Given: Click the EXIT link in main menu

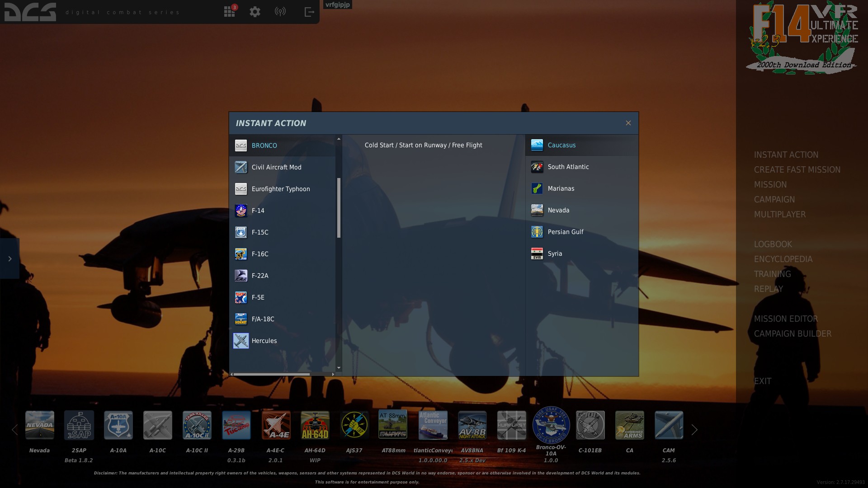Looking at the screenshot, I should (x=762, y=381).
